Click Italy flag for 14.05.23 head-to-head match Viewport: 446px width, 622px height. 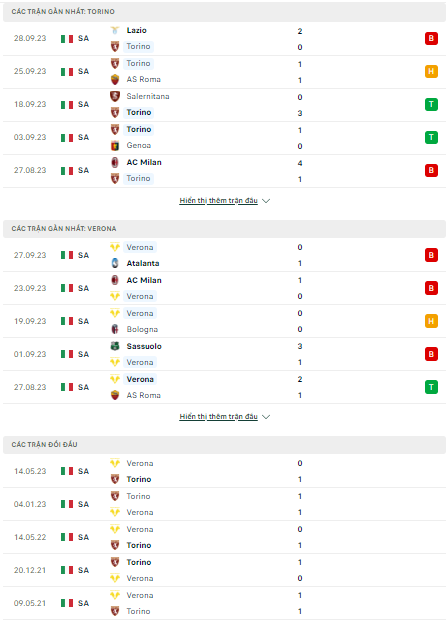pyautogui.click(x=67, y=471)
